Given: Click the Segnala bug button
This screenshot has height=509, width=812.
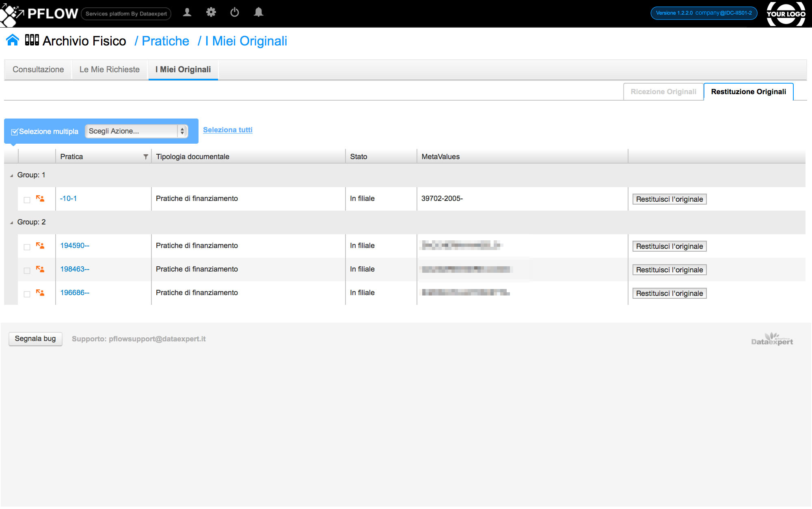Looking at the screenshot, I should [35, 339].
